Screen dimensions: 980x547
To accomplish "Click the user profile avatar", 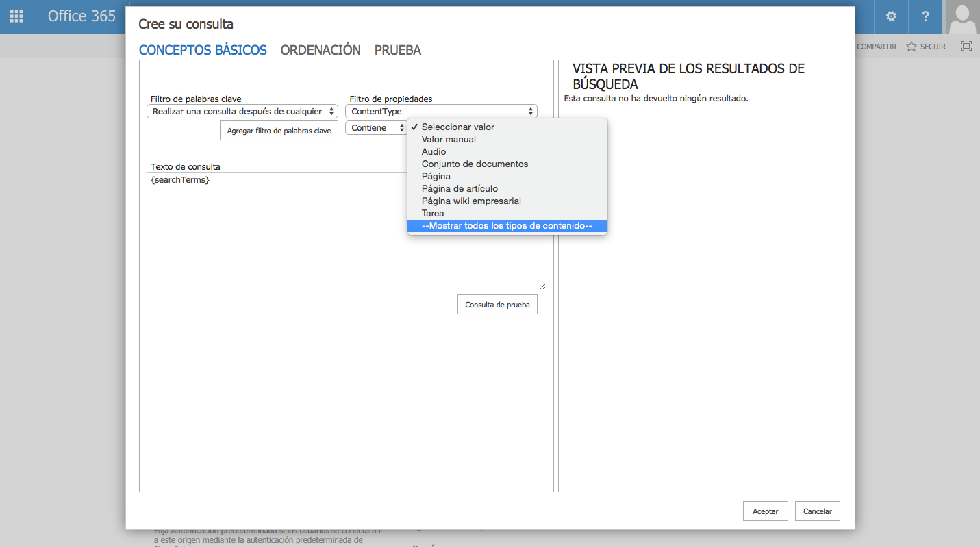I will 962,16.
